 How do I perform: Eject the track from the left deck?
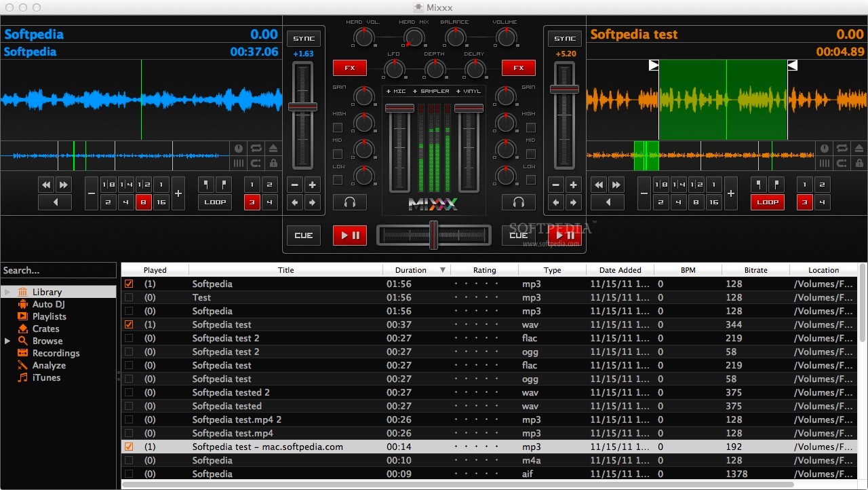tap(273, 148)
